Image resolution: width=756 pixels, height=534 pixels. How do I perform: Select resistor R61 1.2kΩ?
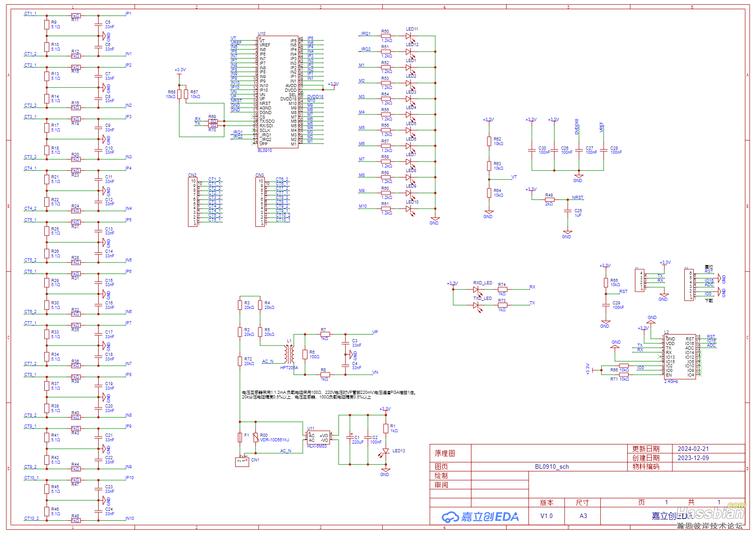click(x=386, y=209)
